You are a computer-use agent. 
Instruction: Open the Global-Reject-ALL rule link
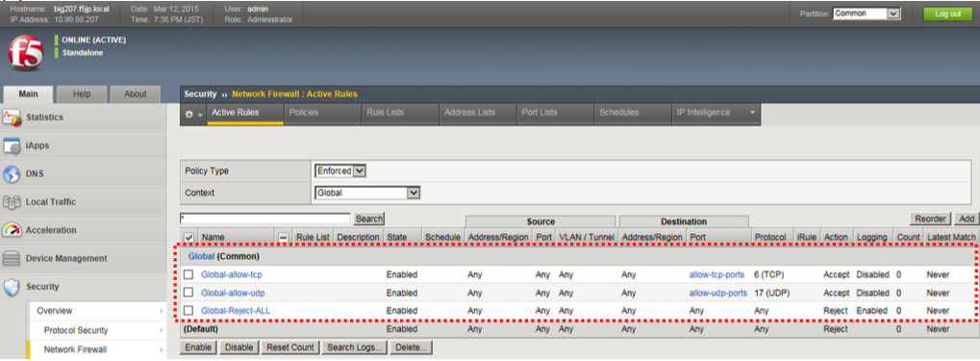click(236, 310)
